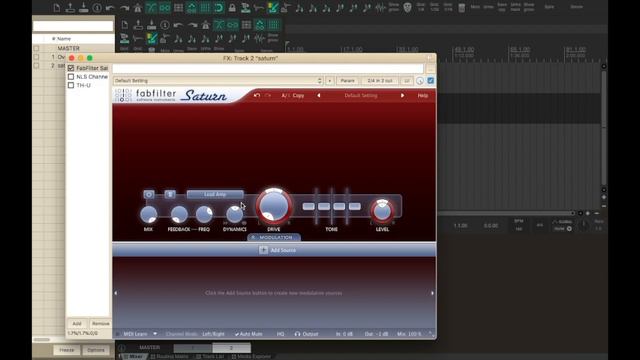Click the Dynamics knob
The image size is (640, 360).
[235, 214]
